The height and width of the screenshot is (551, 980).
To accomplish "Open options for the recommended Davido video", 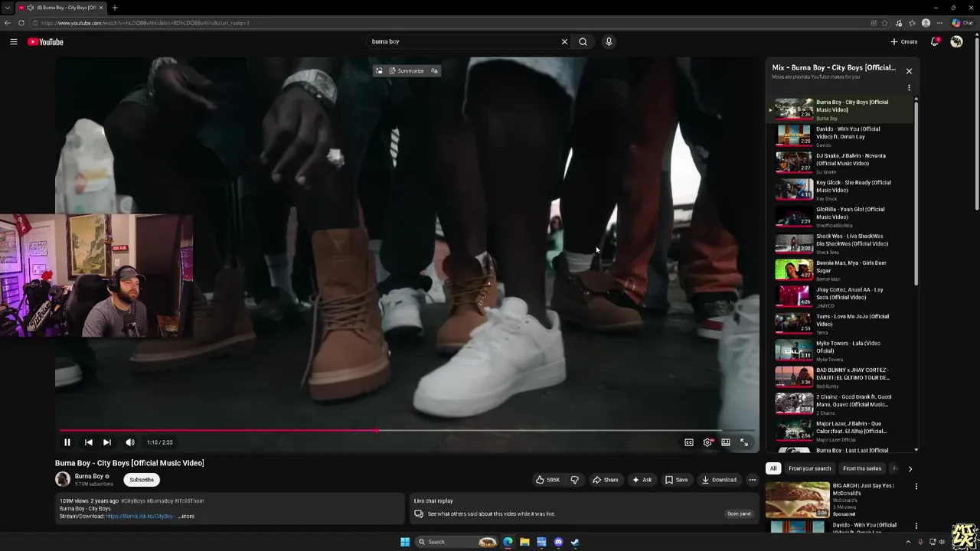I will pos(916,526).
